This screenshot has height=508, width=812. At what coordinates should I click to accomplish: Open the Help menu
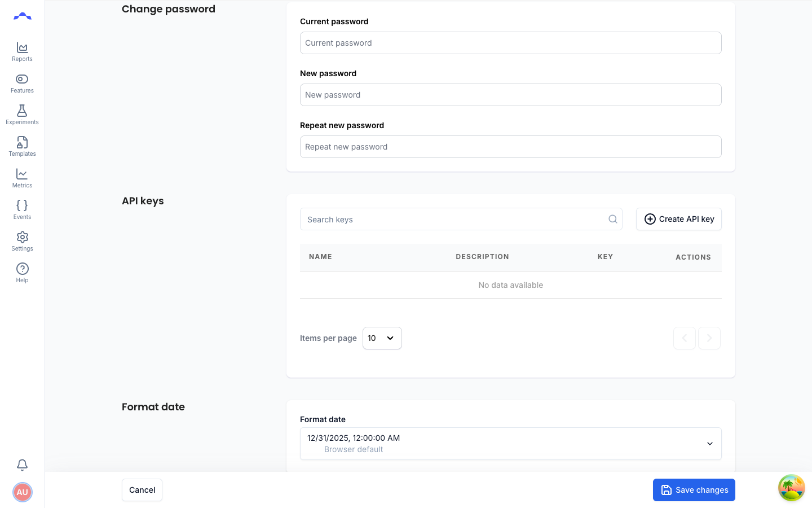22,273
